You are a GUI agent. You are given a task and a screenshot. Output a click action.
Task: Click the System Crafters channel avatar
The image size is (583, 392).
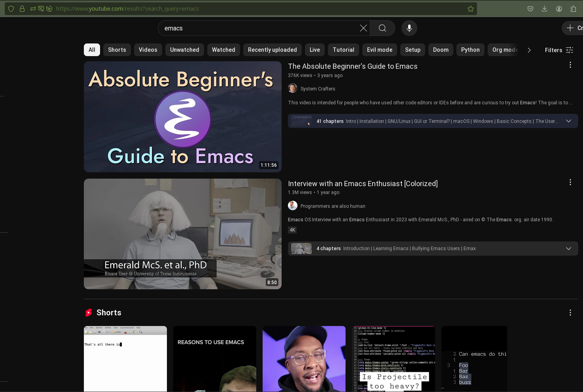tap(293, 89)
